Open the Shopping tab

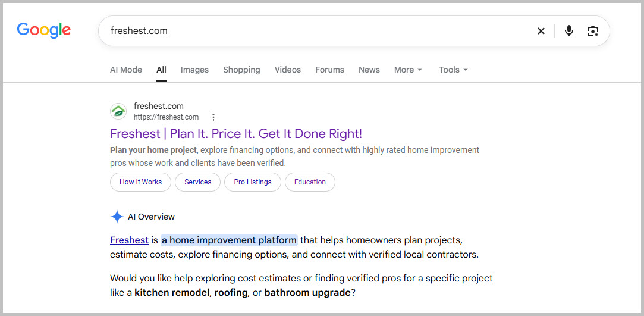(241, 70)
